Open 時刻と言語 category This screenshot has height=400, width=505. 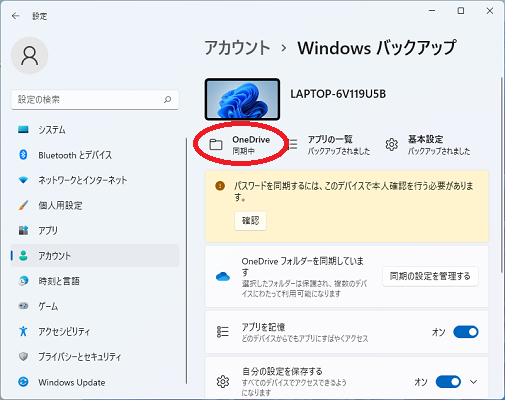pyautogui.click(x=95, y=281)
